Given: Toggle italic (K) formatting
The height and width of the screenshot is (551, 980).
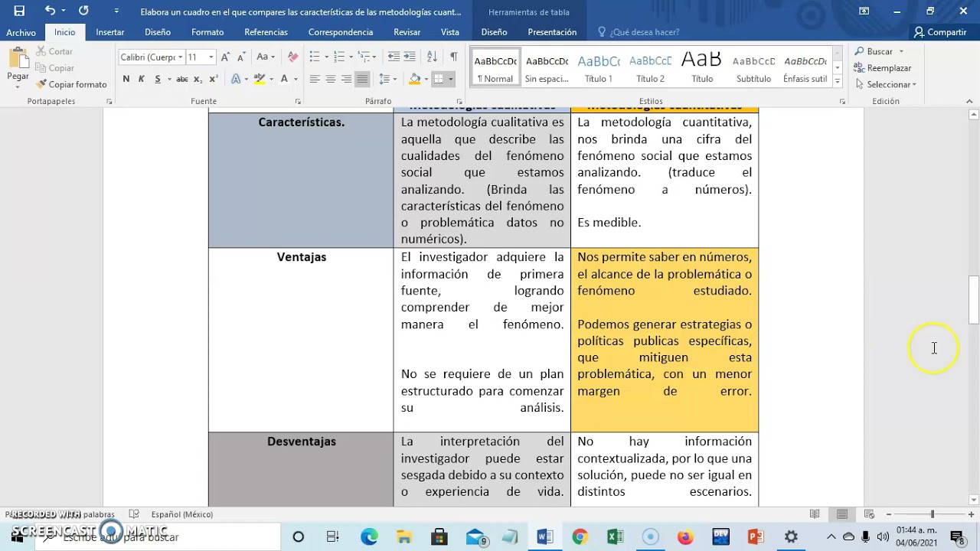Looking at the screenshot, I should point(142,79).
